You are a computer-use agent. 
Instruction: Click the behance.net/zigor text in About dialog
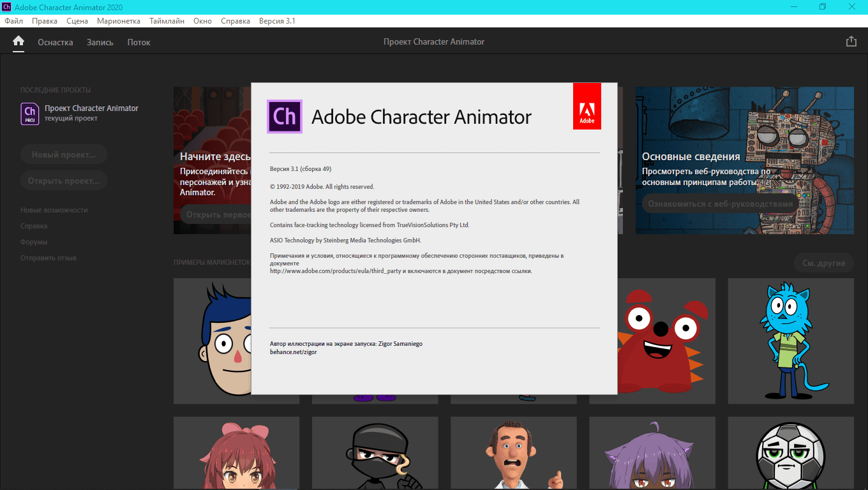[294, 352]
